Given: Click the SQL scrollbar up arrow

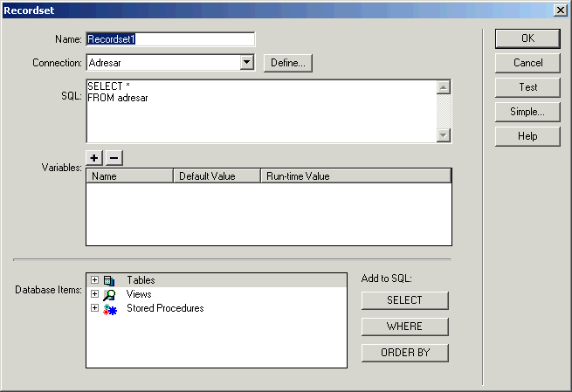Looking at the screenshot, I should (x=444, y=87).
